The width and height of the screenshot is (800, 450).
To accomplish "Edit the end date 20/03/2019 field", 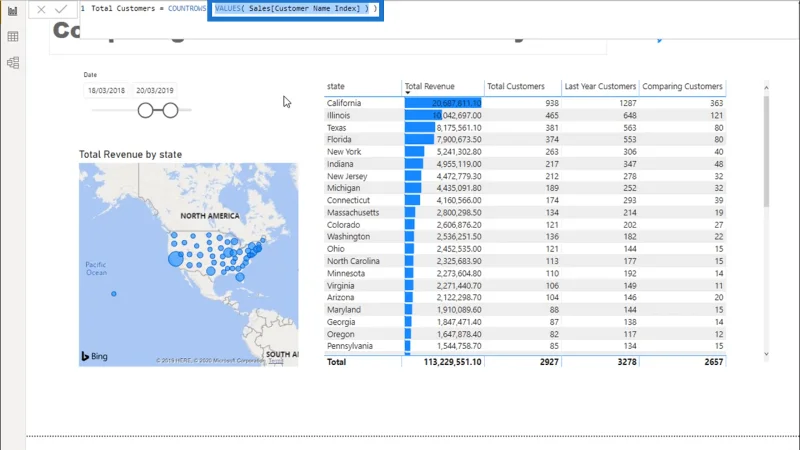I will 155,90.
